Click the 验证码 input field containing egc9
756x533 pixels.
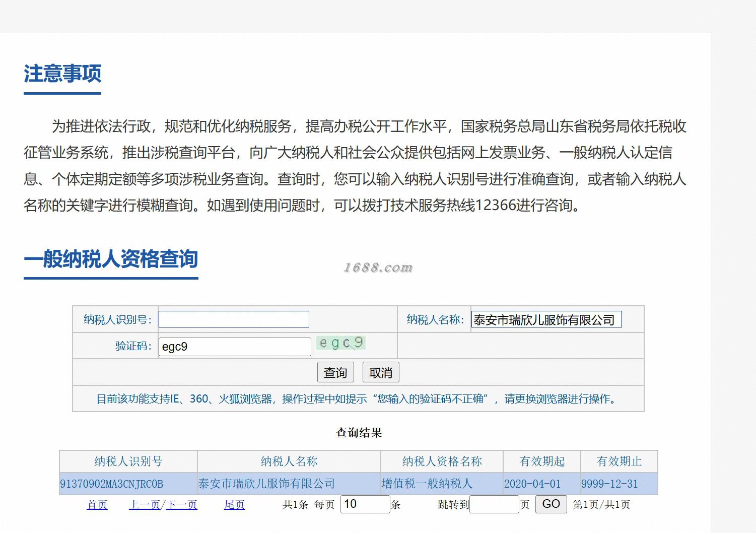pos(235,347)
